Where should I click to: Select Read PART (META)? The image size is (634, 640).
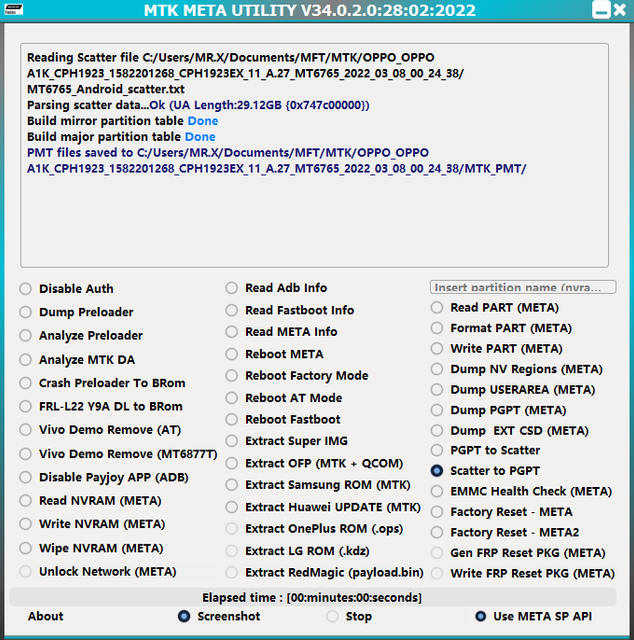point(437,307)
